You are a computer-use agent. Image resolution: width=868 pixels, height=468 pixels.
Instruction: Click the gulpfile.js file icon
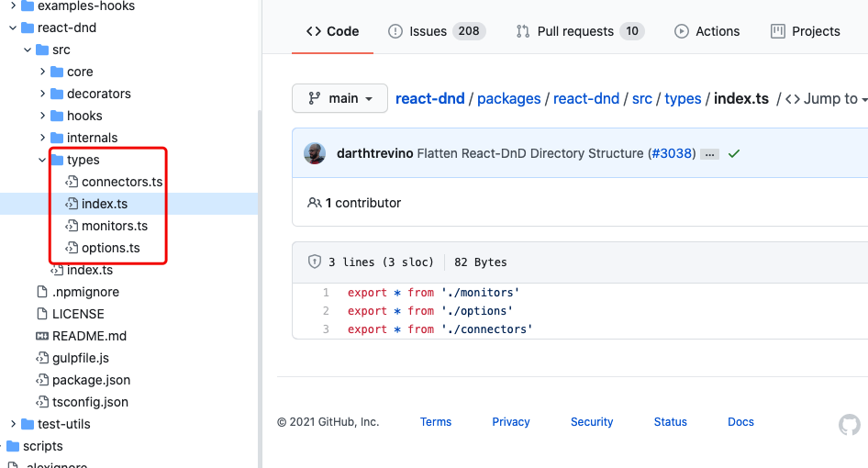42,358
